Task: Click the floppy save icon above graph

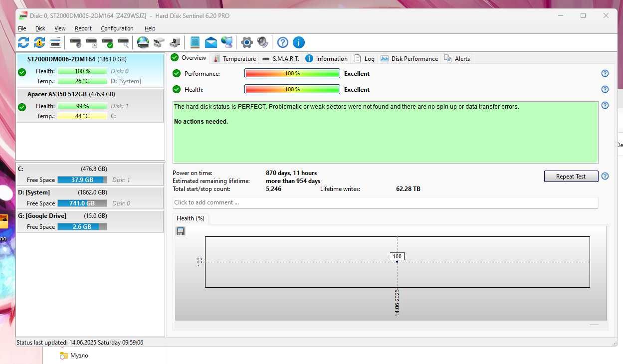Action: pyautogui.click(x=181, y=231)
